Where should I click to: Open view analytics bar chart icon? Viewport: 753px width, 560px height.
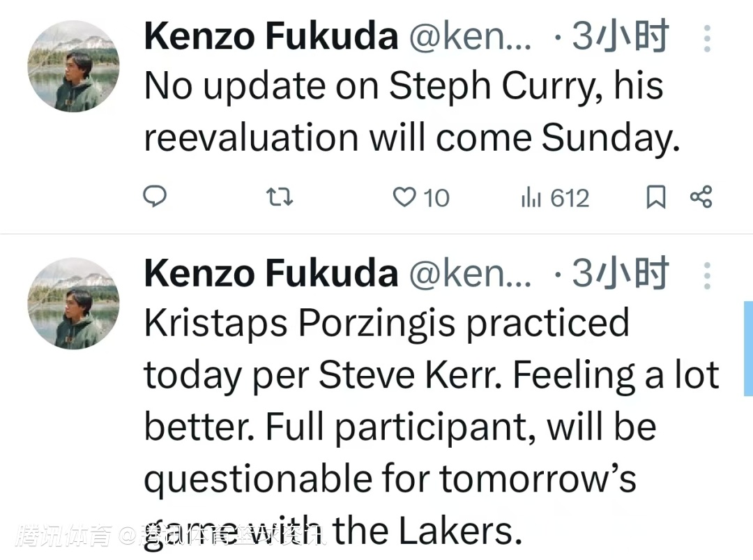click(531, 199)
